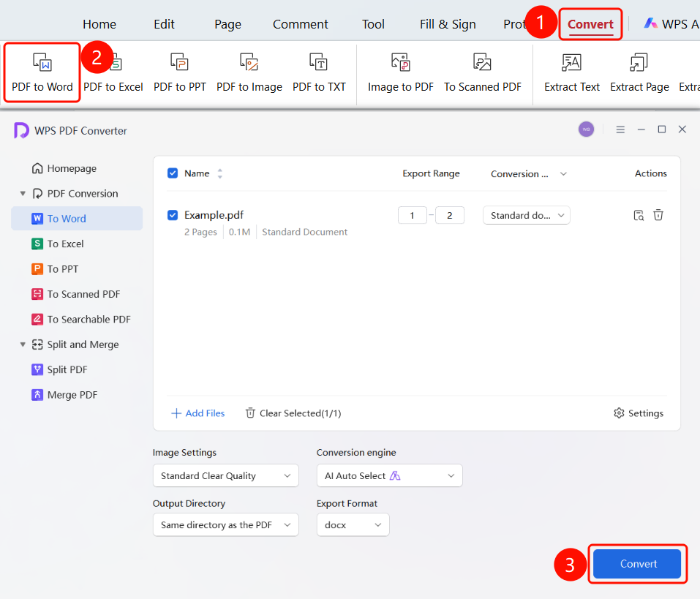Expand the Image Settings quality dropdown
The image size is (700, 599).
coord(225,476)
